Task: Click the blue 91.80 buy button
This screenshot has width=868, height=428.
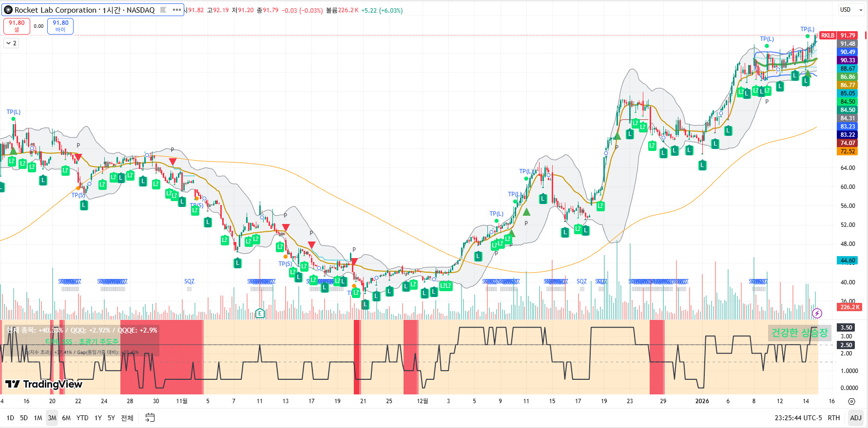Action: [x=60, y=26]
